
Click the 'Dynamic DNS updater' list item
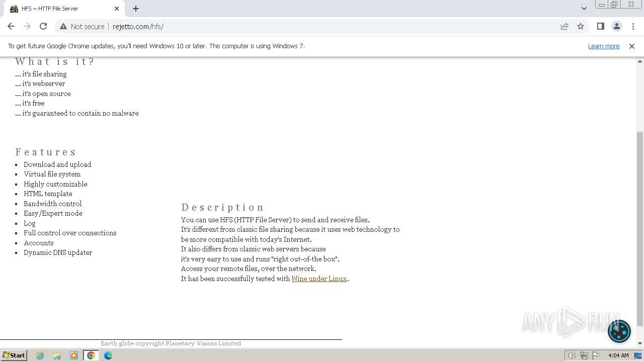pos(58,252)
